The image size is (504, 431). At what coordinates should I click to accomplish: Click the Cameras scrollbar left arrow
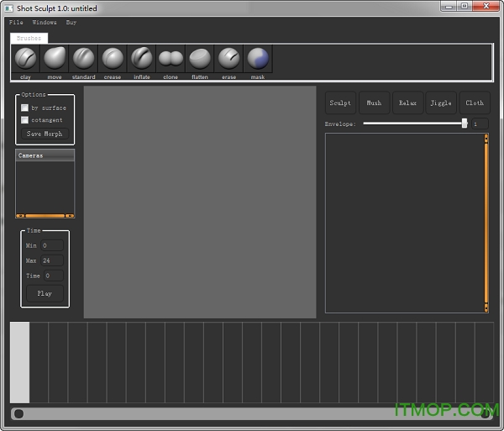pos(20,216)
